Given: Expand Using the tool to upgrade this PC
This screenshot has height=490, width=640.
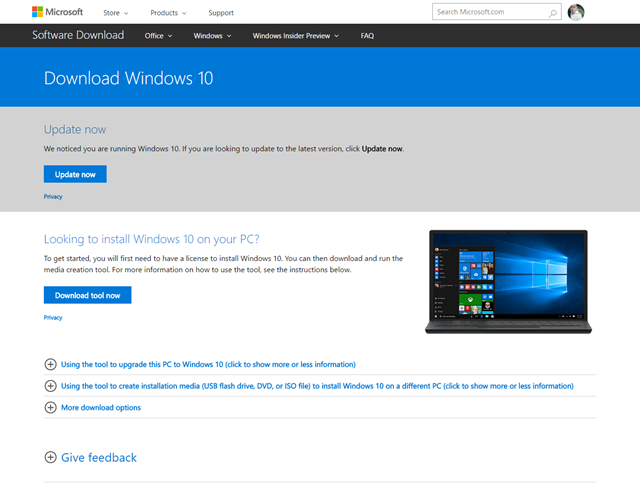Looking at the screenshot, I should [x=208, y=364].
